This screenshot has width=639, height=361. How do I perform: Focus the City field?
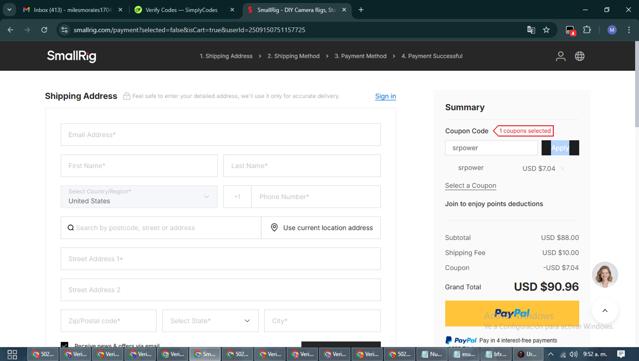322,321
